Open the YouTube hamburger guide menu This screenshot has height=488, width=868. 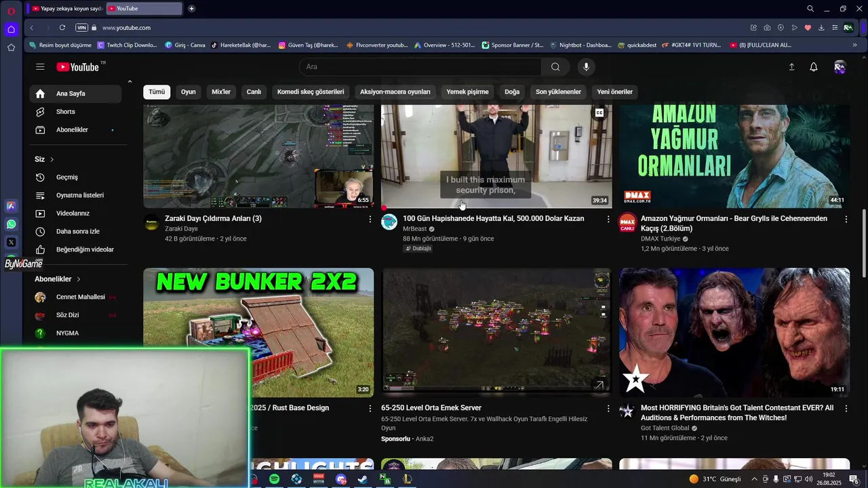click(40, 66)
